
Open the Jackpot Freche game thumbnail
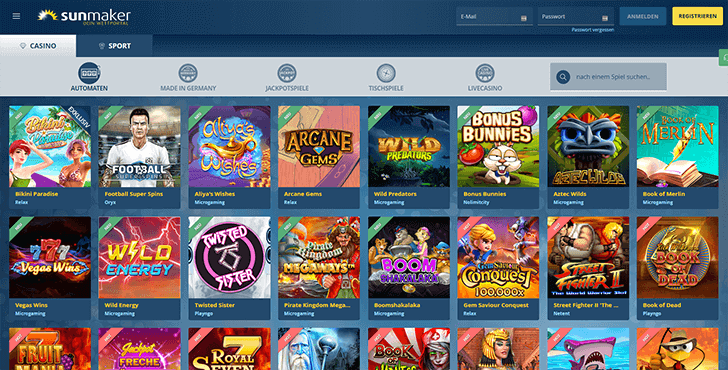(x=139, y=349)
